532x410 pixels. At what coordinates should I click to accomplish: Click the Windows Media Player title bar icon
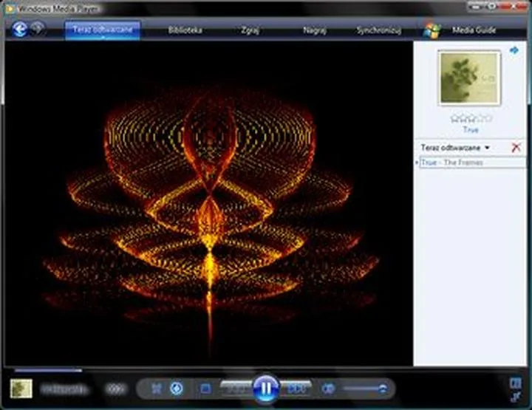pyautogui.click(x=10, y=8)
